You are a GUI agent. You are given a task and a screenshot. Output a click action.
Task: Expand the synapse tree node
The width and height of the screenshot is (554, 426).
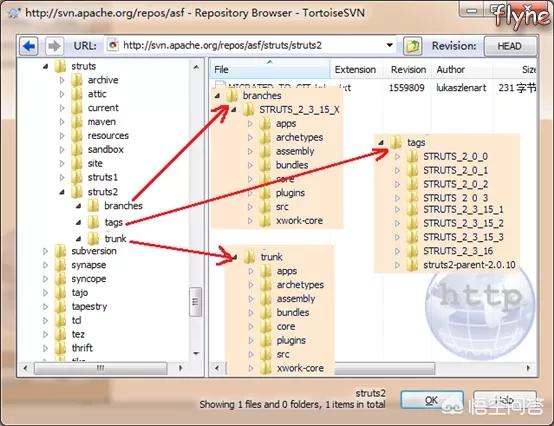coord(46,265)
